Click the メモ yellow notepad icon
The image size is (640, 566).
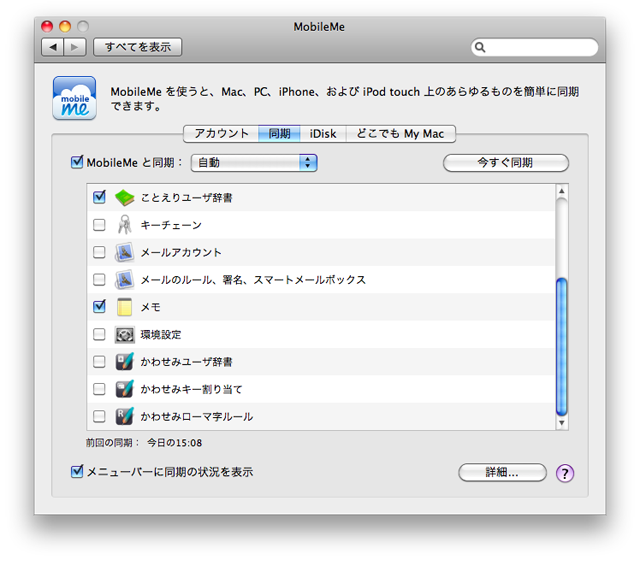pyautogui.click(x=124, y=307)
